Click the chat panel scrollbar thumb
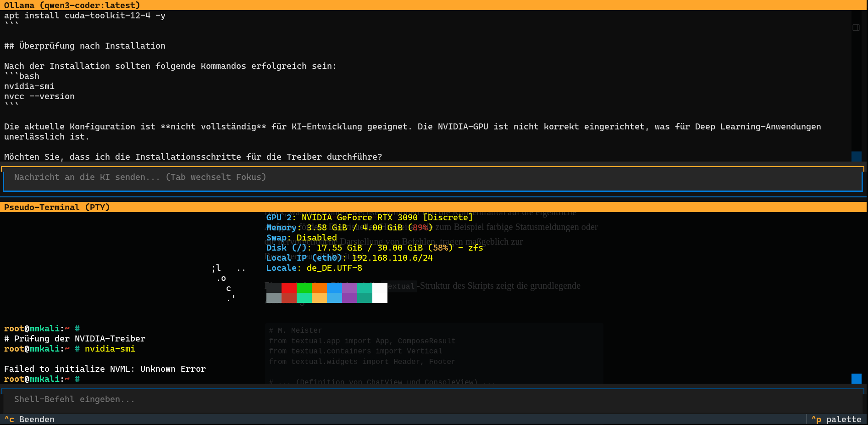The image size is (868, 425). pos(856,157)
